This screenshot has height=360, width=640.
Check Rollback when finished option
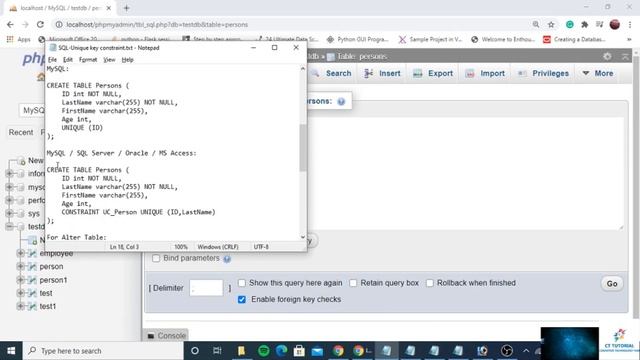429,283
